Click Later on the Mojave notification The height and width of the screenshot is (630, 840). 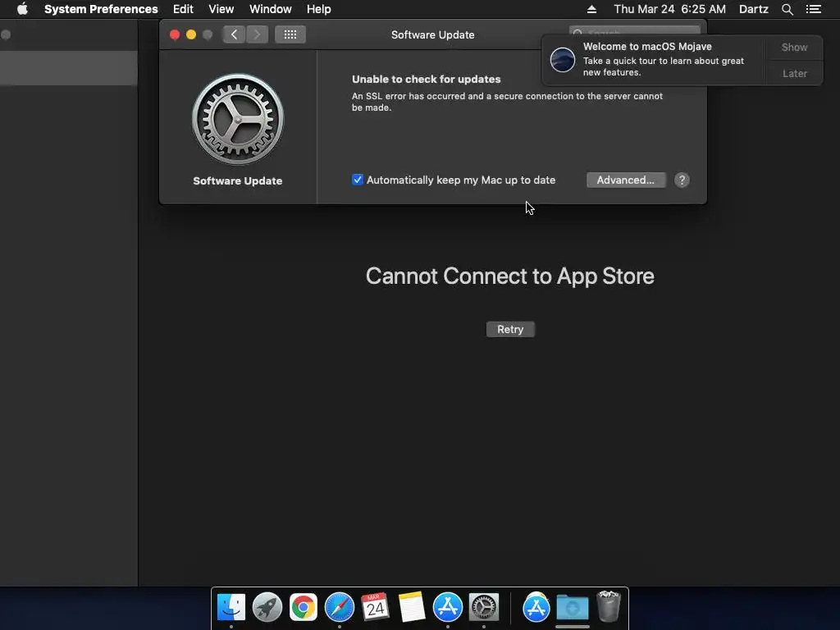click(x=794, y=73)
